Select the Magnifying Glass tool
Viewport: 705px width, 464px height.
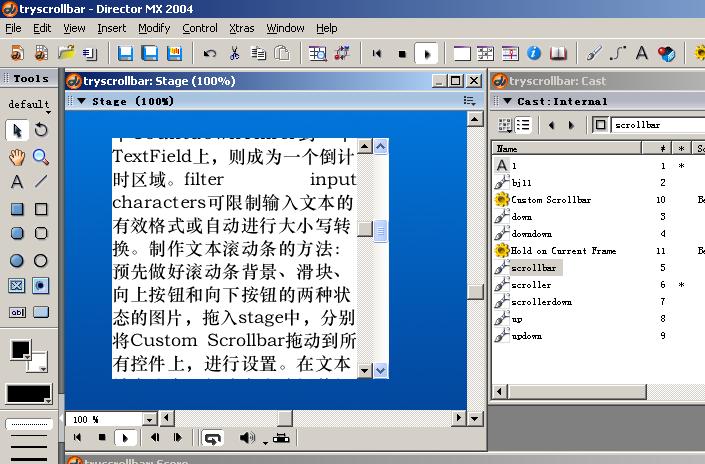click(41, 157)
